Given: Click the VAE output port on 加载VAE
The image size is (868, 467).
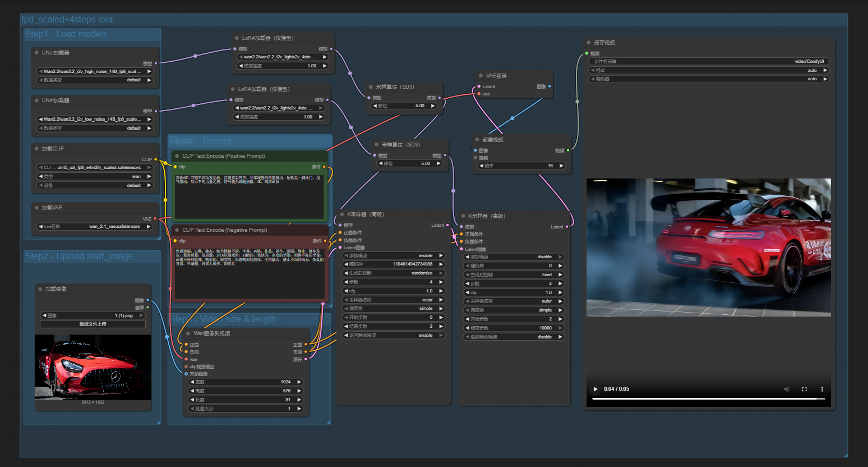Looking at the screenshot, I should click(x=155, y=219).
